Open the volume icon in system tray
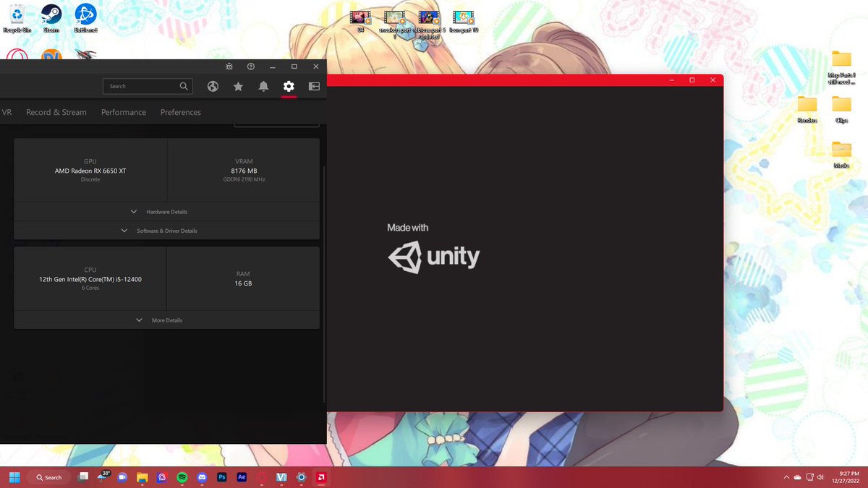Screen dimensions: 868x488 [820, 477]
